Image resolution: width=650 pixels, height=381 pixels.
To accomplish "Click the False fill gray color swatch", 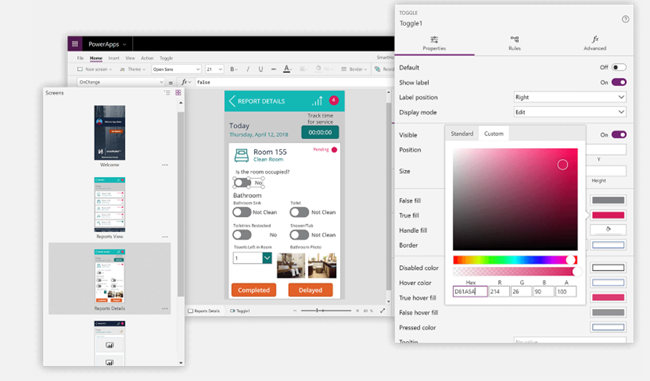I will tap(608, 200).
